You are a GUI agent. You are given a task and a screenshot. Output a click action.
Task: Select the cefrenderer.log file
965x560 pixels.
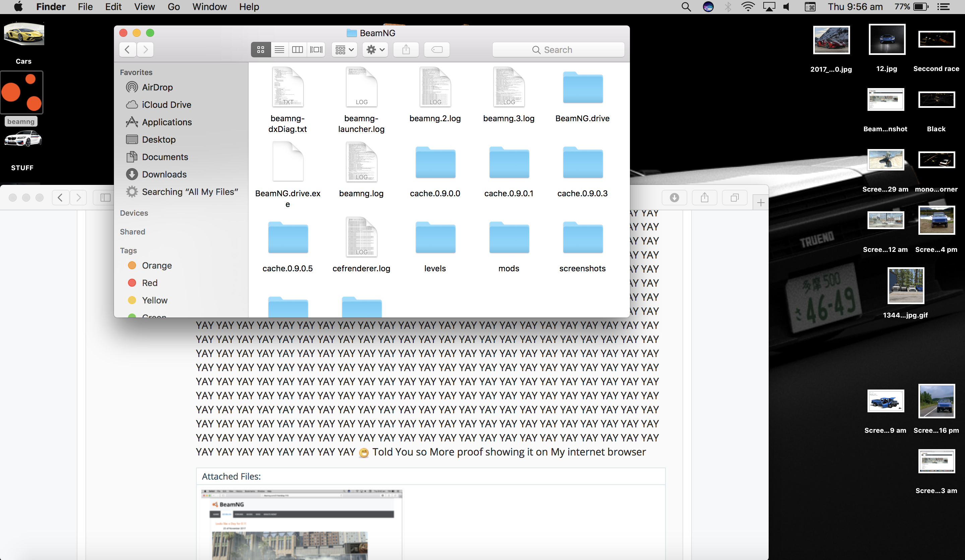(361, 245)
